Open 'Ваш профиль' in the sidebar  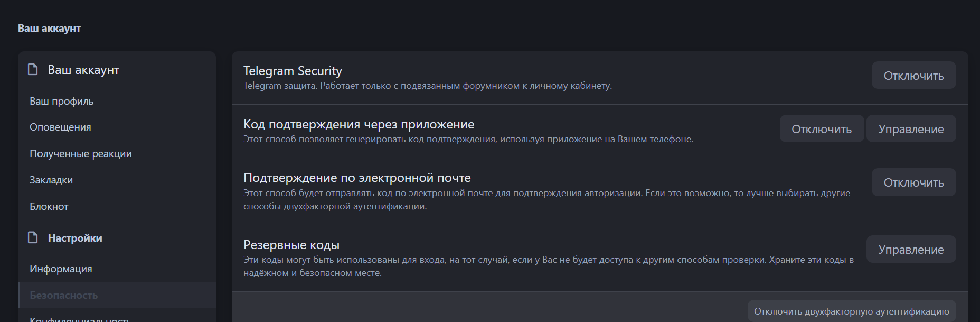click(61, 101)
